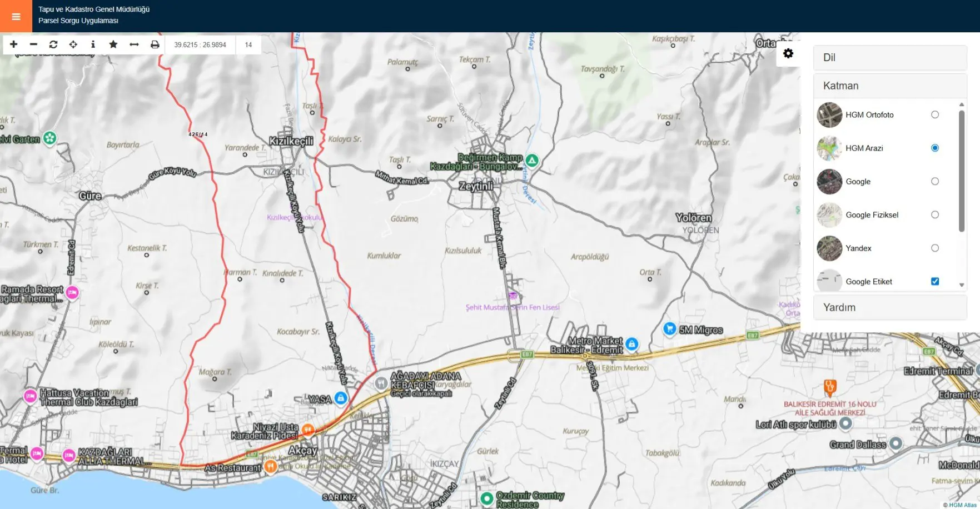980x509 pixels.
Task: Click the Yandex layer thumbnail
Action: coord(829,248)
